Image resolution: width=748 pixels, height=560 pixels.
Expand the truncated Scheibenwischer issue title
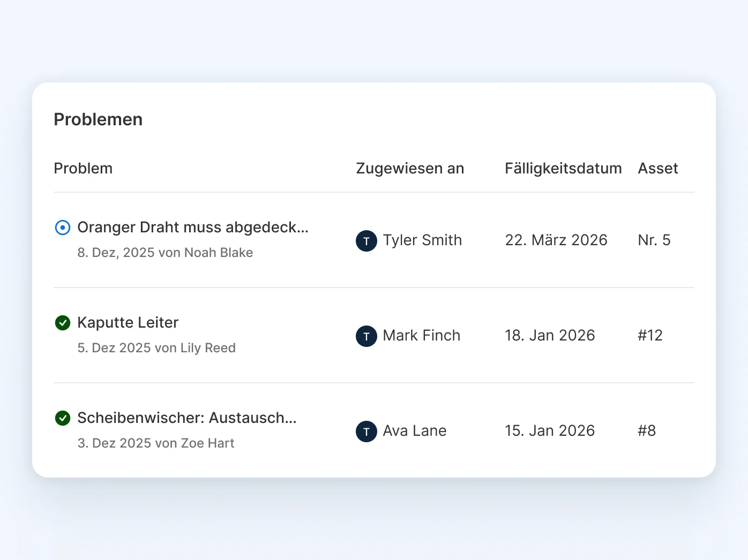pyautogui.click(x=187, y=418)
